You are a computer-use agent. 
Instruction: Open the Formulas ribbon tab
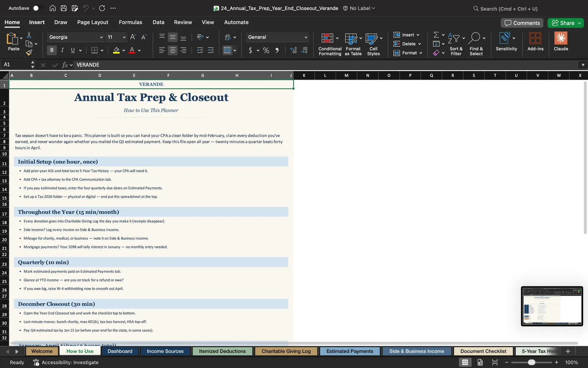130,22
